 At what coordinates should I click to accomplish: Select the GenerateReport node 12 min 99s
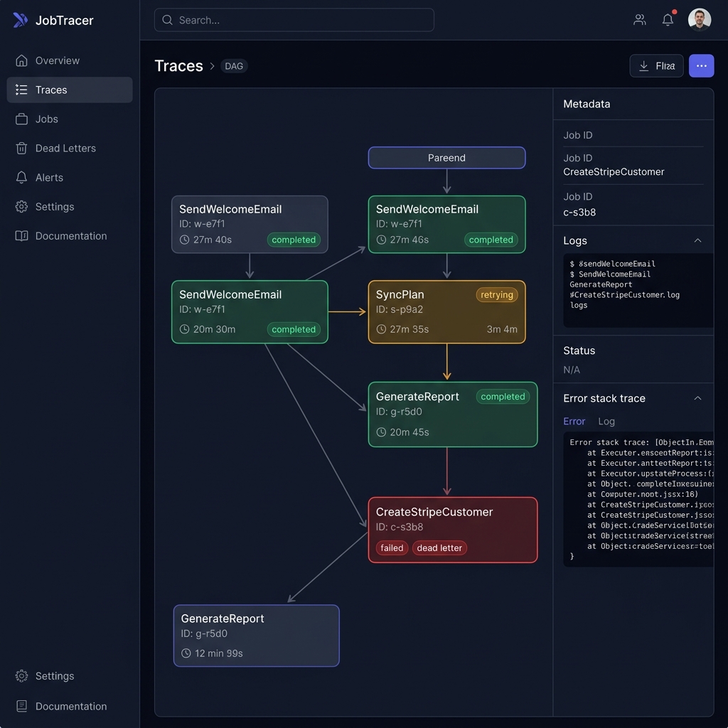coord(256,636)
